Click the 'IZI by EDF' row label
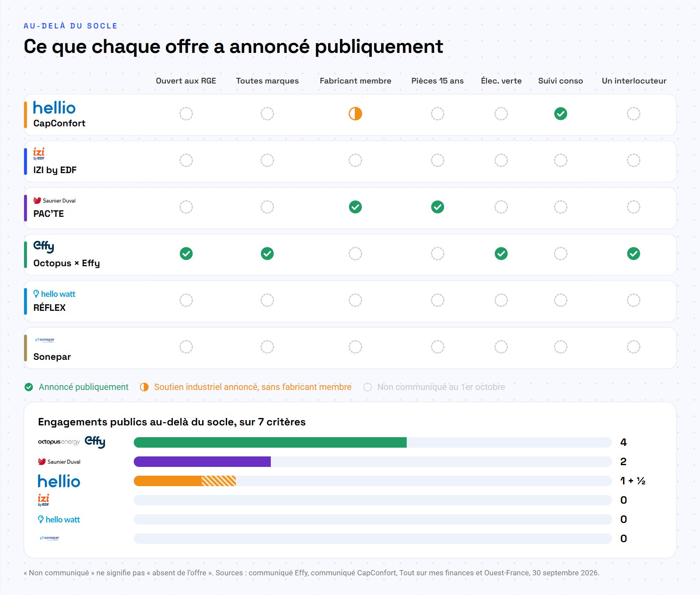The width and height of the screenshot is (700, 595). coord(55,170)
